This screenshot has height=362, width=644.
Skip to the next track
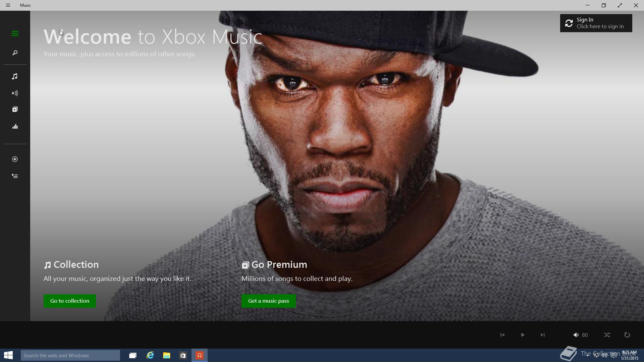[x=542, y=335]
